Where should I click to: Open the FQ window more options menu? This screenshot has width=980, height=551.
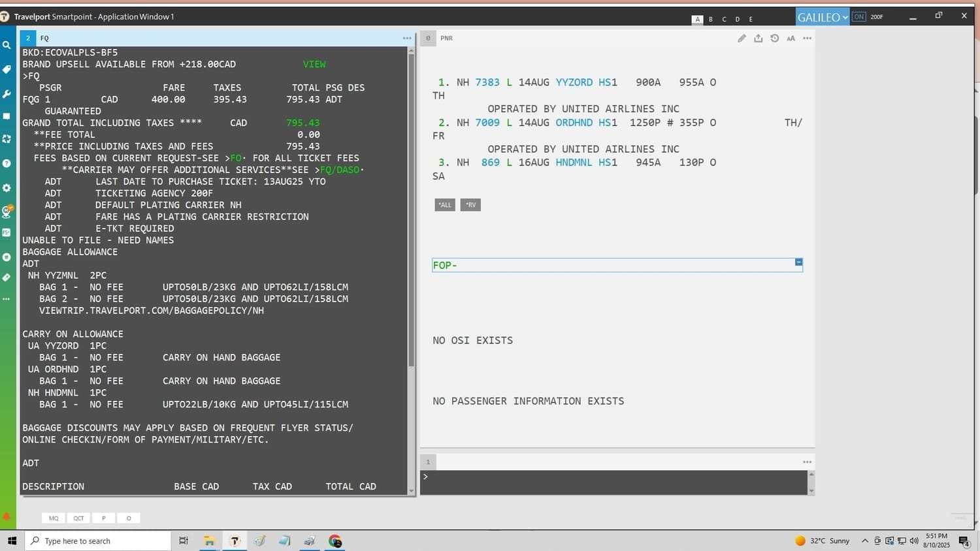[x=407, y=39]
